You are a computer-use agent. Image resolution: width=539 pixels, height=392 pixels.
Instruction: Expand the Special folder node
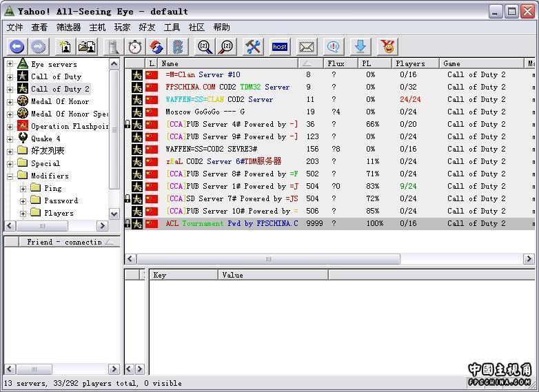pyautogui.click(x=10, y=163)
